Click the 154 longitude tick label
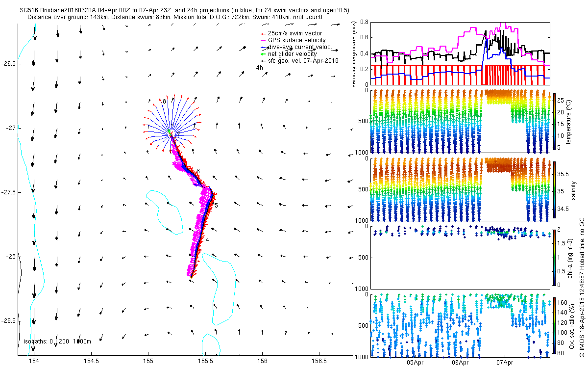This screenshot has width=588, height=368. [34, 361]
